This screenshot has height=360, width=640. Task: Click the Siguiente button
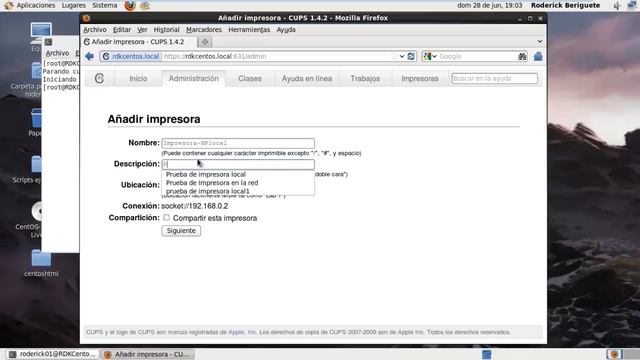pyautogui.click(x=181, y=231)
